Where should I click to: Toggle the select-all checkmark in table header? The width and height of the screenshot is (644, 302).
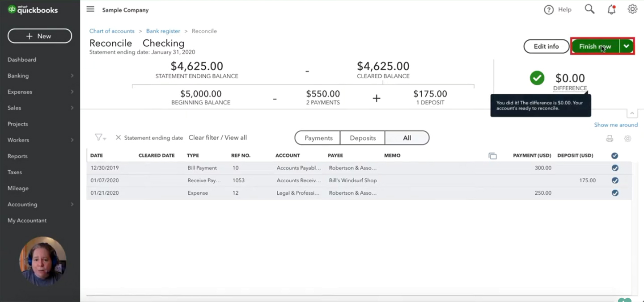click(615, 156)
